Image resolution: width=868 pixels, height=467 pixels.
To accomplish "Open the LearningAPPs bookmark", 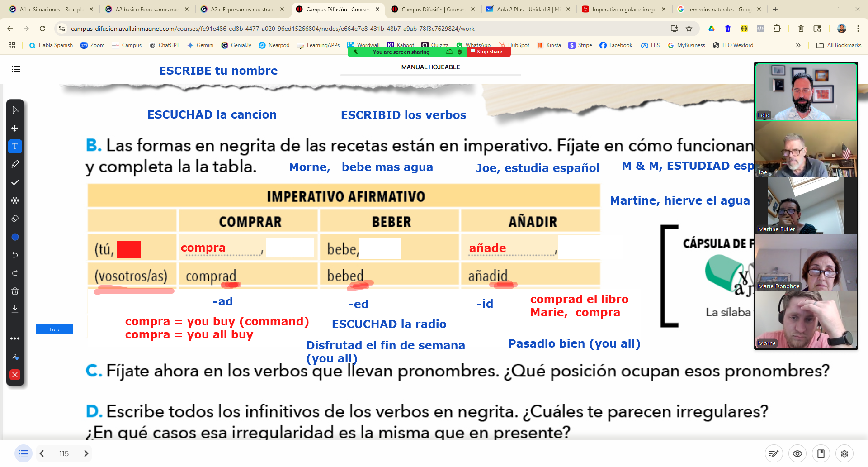I will [x=318, y=45].
